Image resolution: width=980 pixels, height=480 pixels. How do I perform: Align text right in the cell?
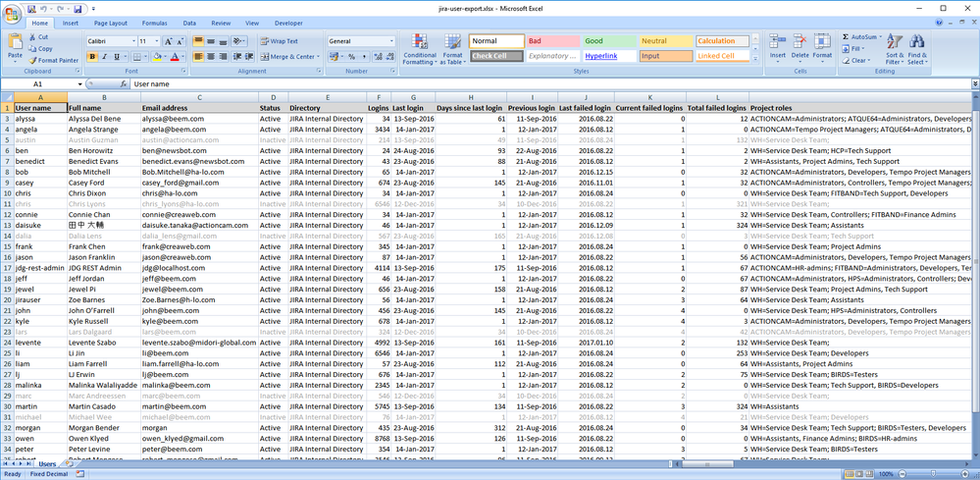(x=223, y=57)
